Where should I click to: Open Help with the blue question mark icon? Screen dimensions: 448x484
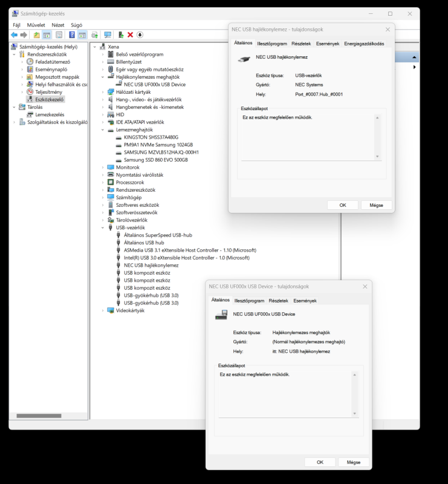(x=72, y=35)
